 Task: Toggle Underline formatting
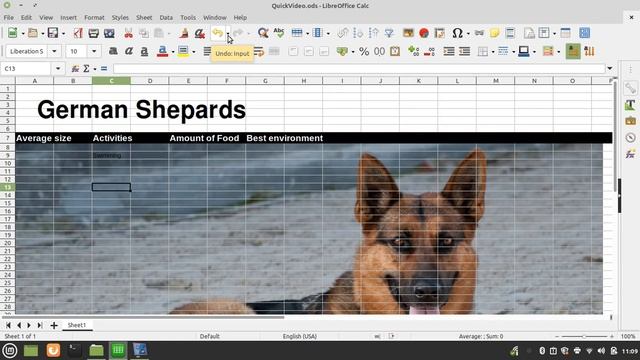[144, 51]
